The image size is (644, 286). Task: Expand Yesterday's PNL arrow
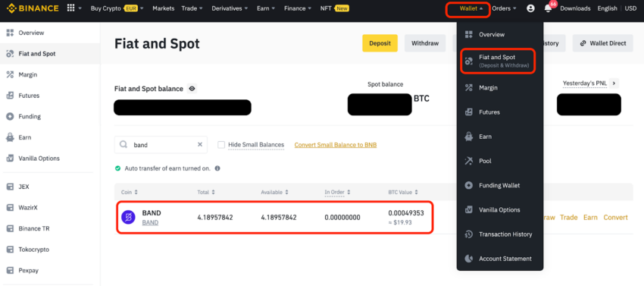coord(614,83)
